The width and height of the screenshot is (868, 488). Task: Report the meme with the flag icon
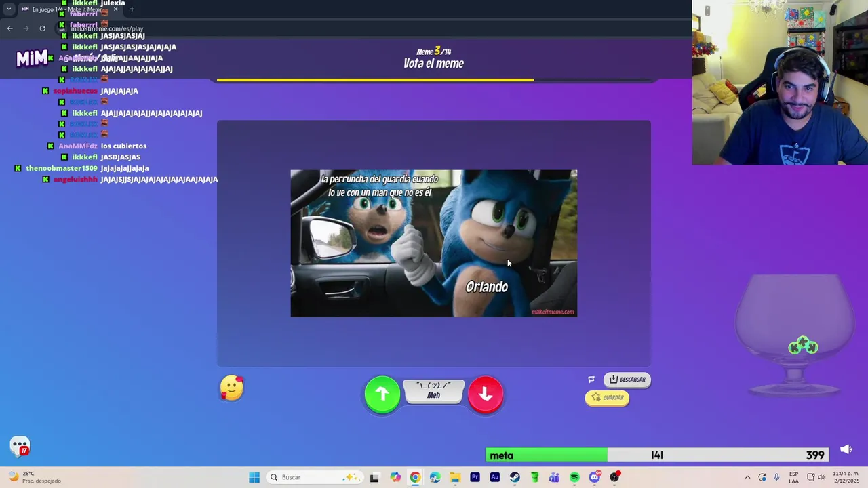pos(591,380)
